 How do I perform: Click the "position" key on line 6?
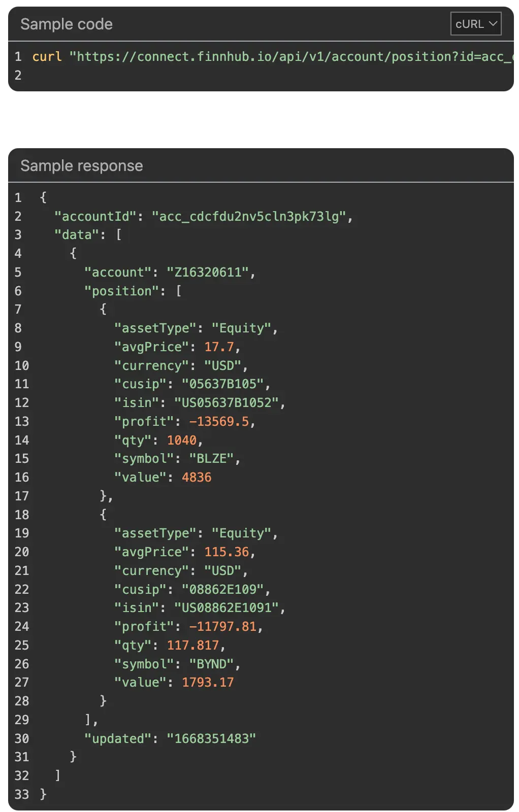click(122, 291)
